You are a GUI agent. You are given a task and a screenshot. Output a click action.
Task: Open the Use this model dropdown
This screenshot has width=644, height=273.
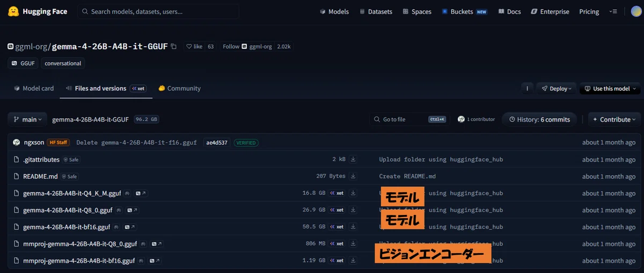click(610, 89)
